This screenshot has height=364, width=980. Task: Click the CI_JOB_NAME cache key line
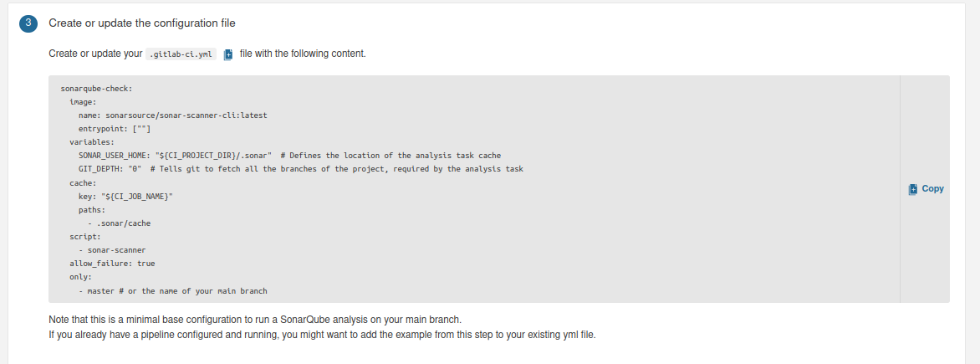pyautogui.click(x=125, y=197)
